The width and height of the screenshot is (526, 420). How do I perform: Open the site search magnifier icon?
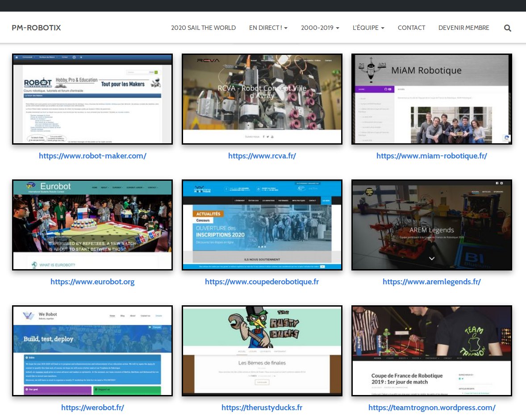coord(508,28)
